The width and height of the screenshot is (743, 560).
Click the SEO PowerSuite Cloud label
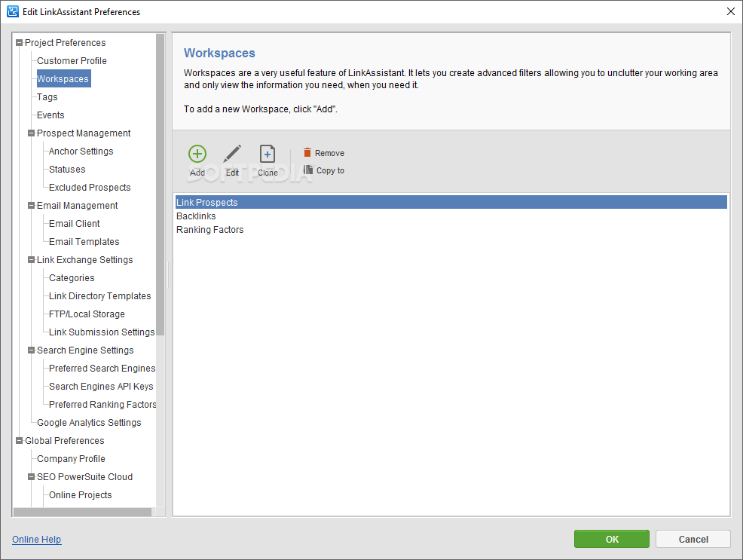coord(85,476)
